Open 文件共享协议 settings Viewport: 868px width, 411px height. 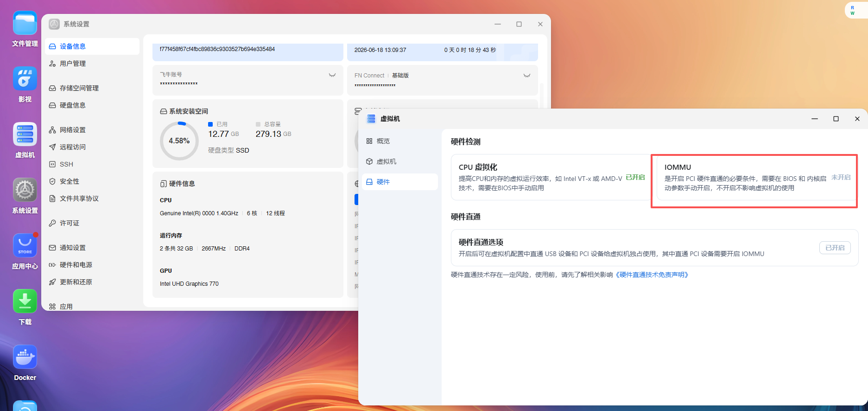(x=92, y=199)
